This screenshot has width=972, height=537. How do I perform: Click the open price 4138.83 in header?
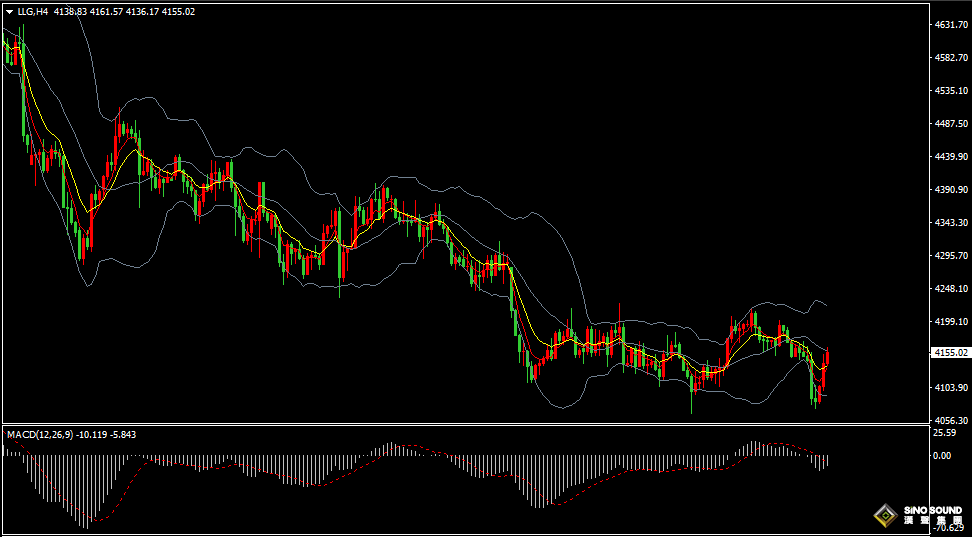click(70, 11)
